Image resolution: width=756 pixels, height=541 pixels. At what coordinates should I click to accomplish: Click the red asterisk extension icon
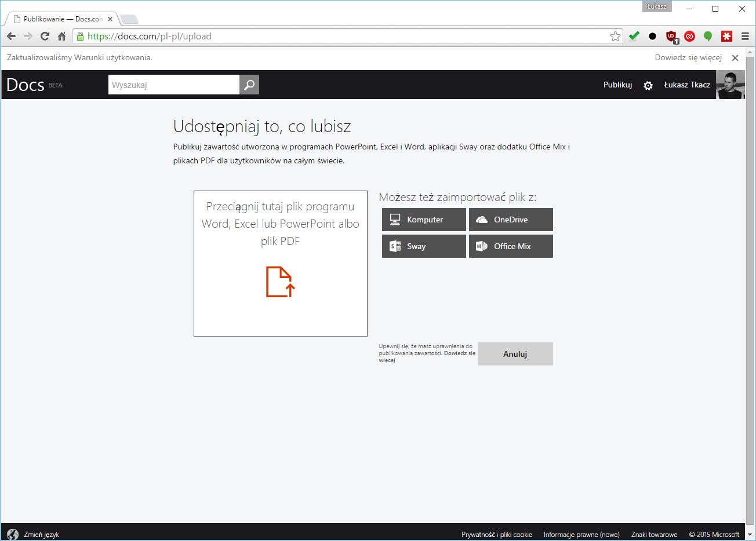(x=726, y=36)
